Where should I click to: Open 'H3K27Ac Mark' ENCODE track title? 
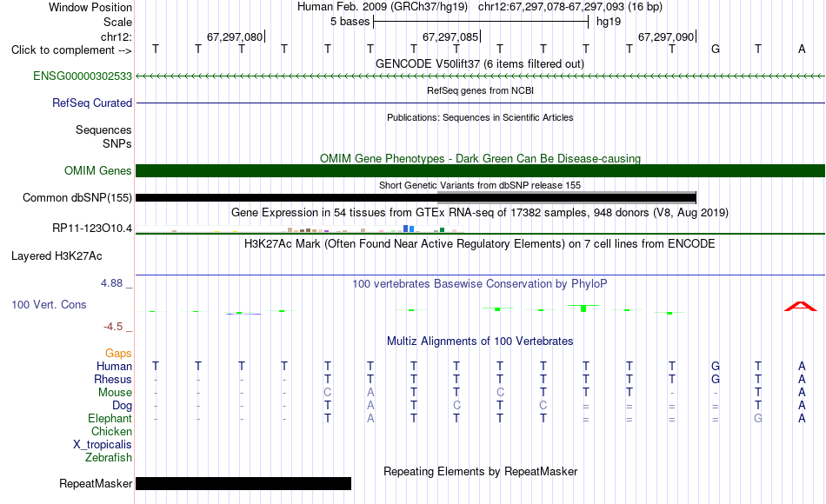[x=480, y=243]
